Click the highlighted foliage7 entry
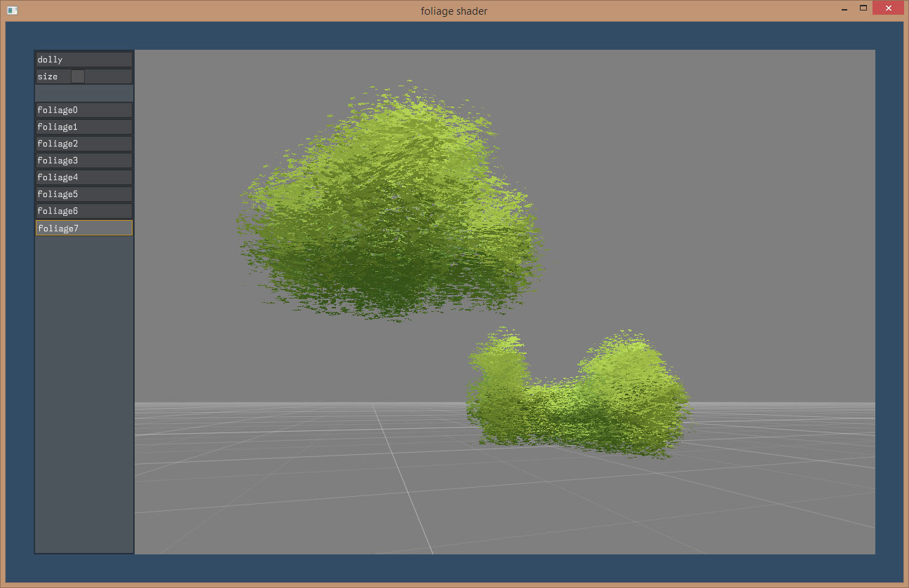 [x=84, y=228]
